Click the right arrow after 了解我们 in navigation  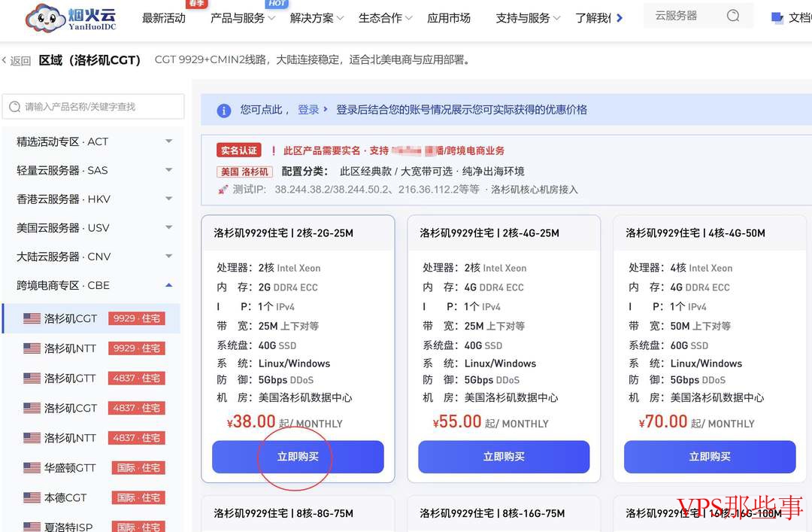(x=620, y=18)
